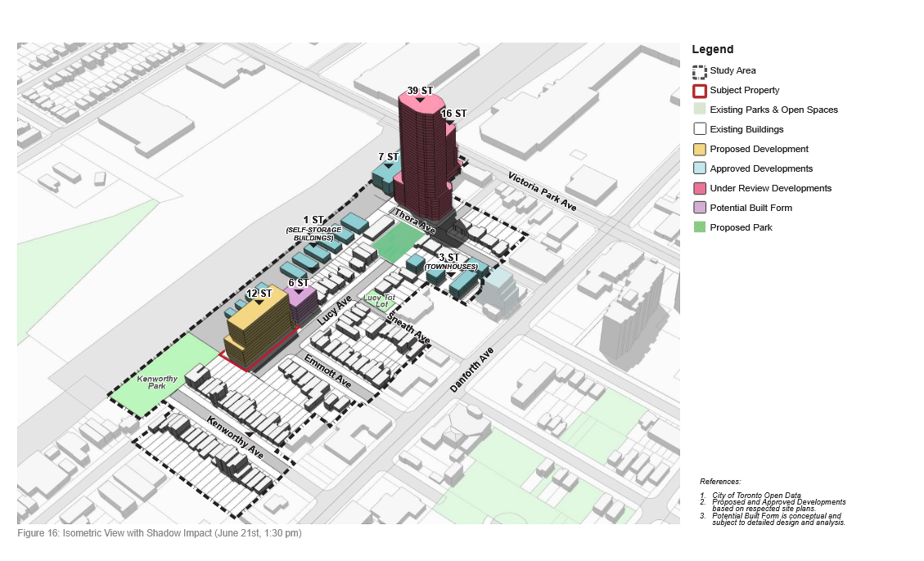Select the 6 ST purple building label

[299, 282]
